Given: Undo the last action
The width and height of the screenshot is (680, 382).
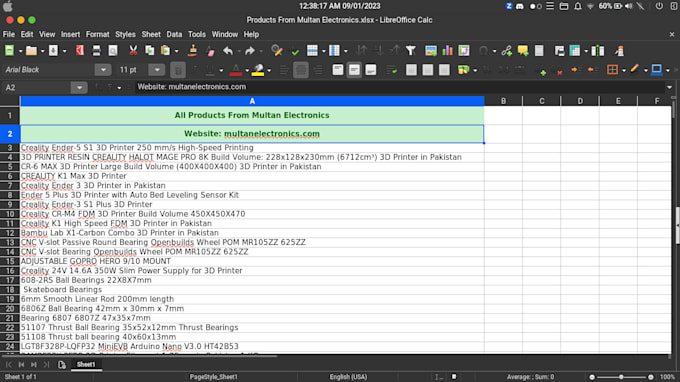Looking at the screenshot, I should (x=228, y=51).
